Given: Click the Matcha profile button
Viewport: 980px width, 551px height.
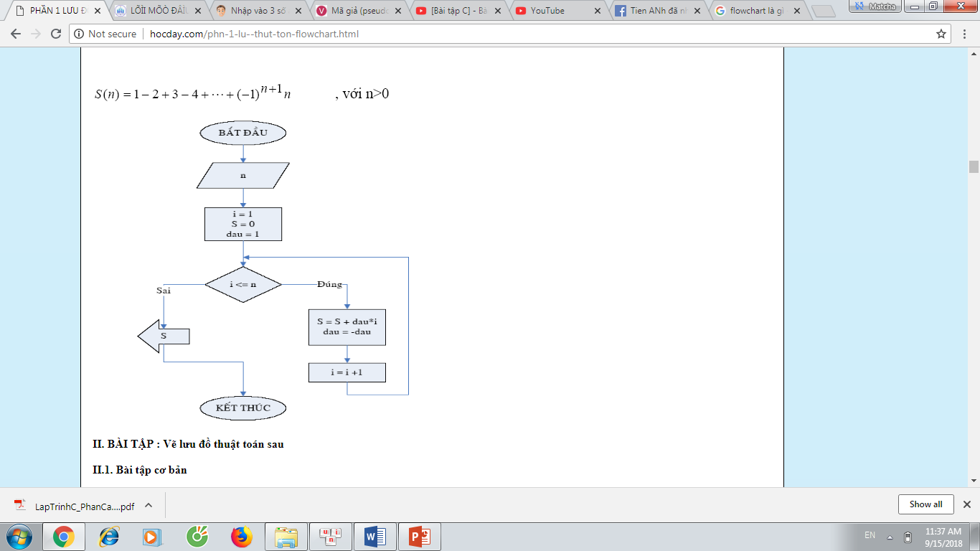Looking at the screenshot, I should click(875, 6).
